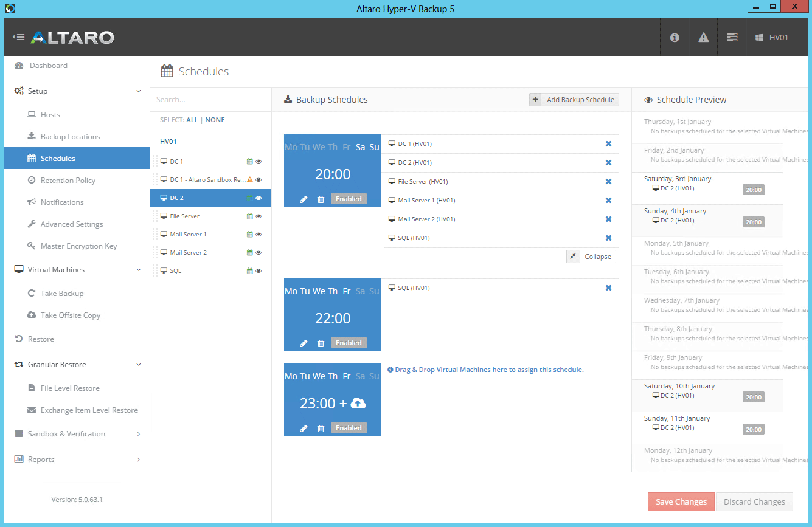The height and width of the screenshot is (527, 812).
Task: Toggle preview eye for SQL
Action: (259, 271)
